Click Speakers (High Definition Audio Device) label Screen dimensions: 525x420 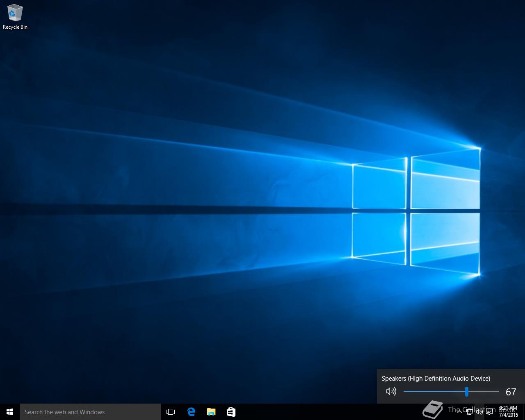pos(436,379)
